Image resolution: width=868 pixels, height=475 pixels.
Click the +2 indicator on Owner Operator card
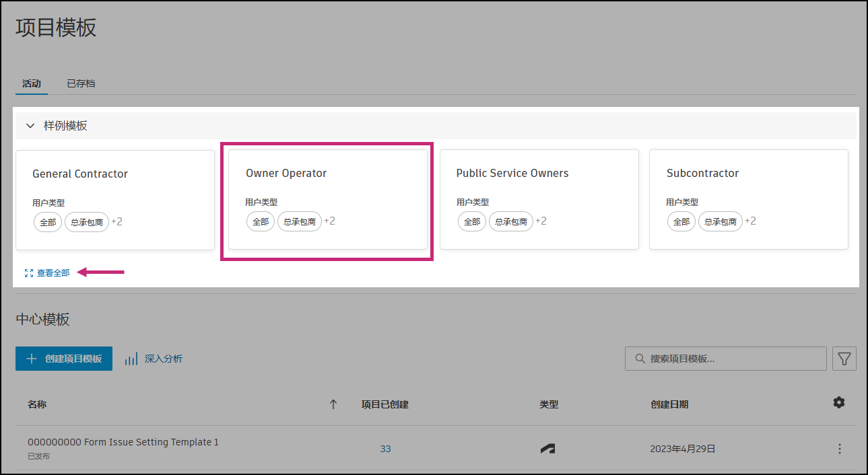click(x=330, y=221)
